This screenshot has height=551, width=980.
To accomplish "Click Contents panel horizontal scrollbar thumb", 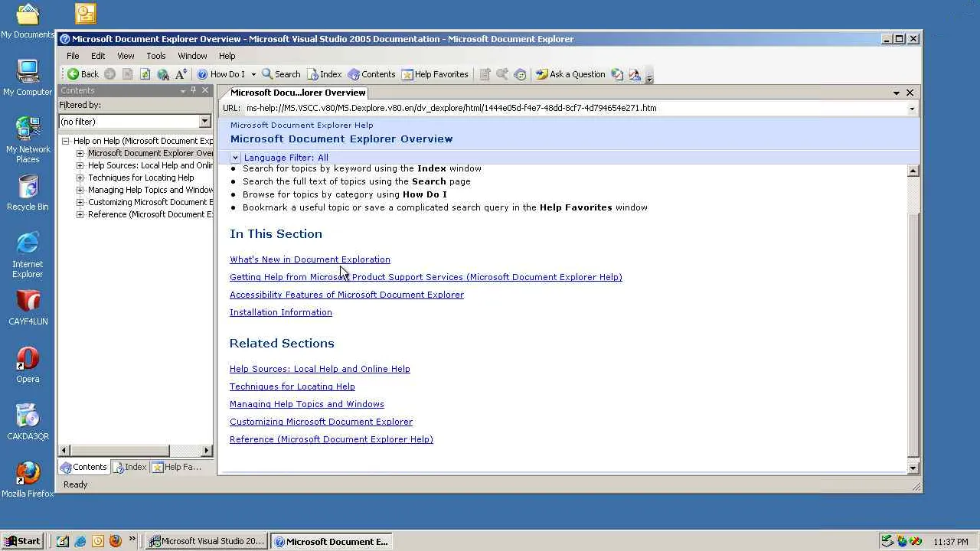I will [x=119, y=451].
